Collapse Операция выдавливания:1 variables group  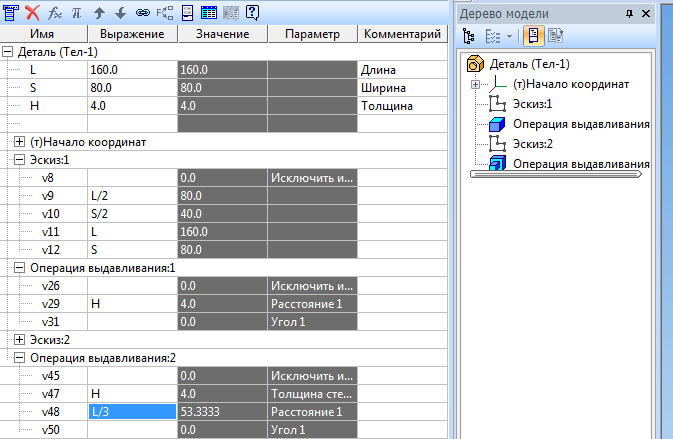pyautogui.click(x=19, y=268)
